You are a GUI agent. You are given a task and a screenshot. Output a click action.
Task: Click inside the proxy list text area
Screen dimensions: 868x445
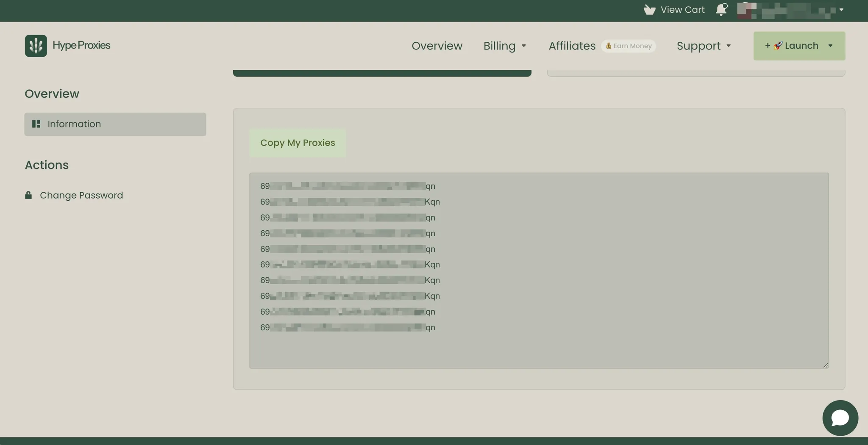[x=538, y=271]
